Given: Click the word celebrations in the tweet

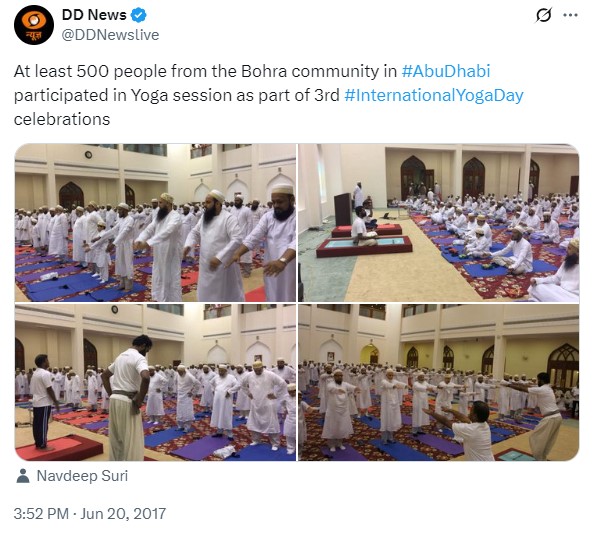Looking at the screenshot, I should point(62,120).
